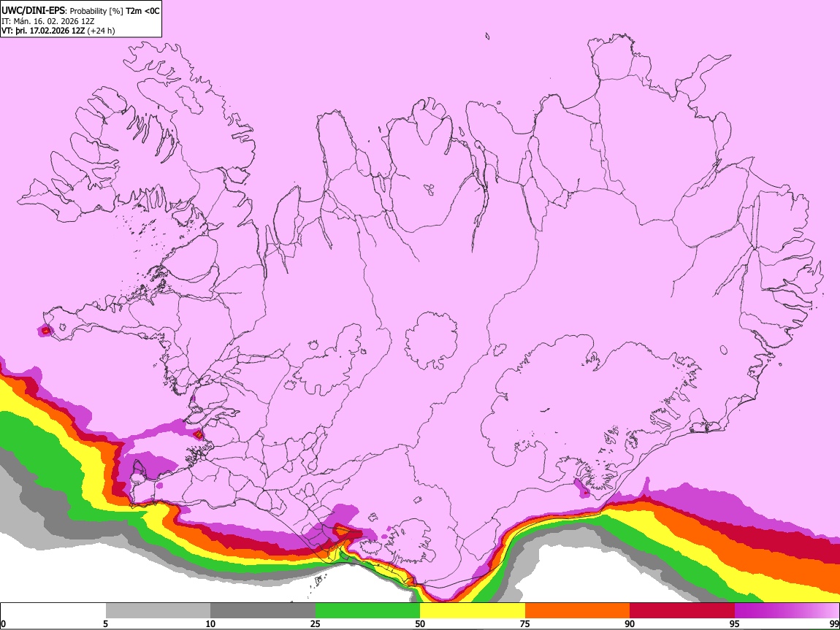Click the legend label 99
The width and height of the screenshot is (840, 630).
coord(833,624)
